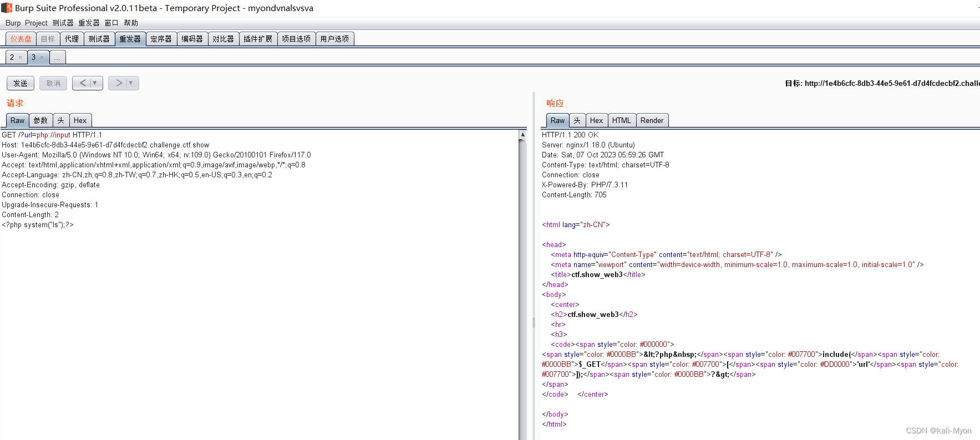Select the 重发器 tool tab

click(130, 39)
